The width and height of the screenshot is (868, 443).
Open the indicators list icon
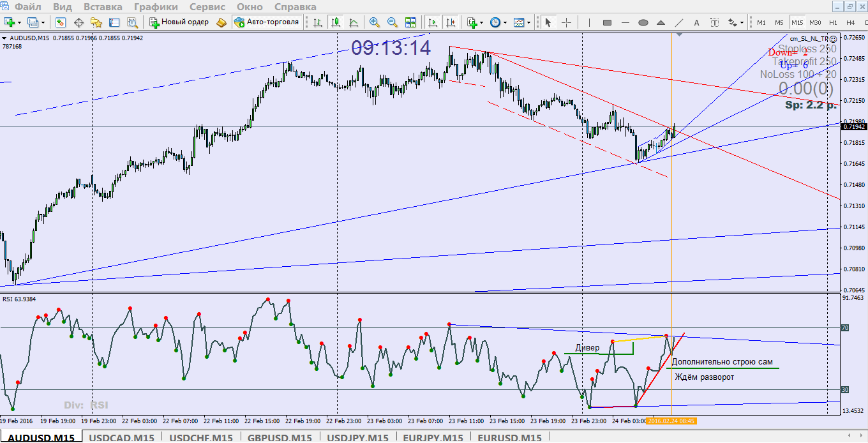(472, 22)
